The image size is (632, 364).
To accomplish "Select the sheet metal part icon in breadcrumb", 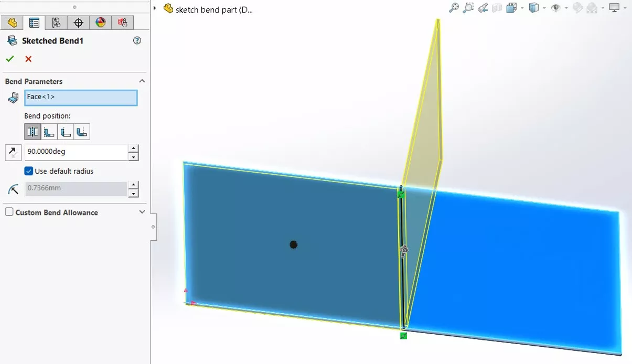I will pos(168,8).
